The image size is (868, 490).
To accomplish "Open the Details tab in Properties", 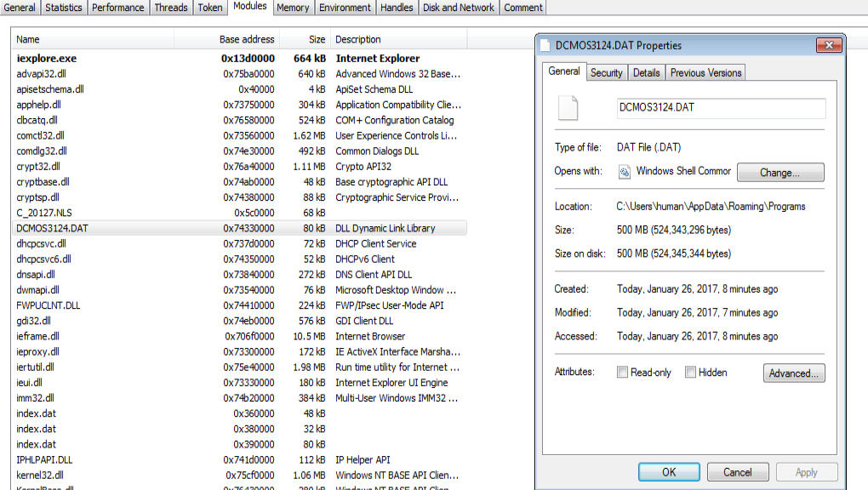I will [646, 73].
